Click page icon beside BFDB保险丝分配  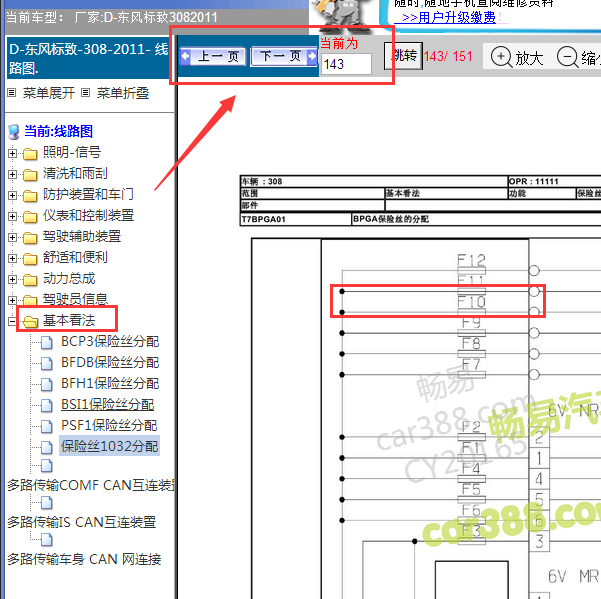(47, 363)
